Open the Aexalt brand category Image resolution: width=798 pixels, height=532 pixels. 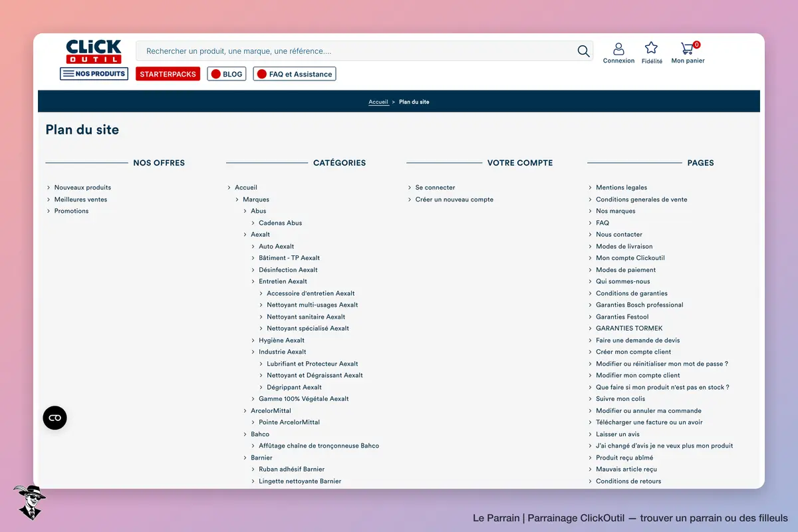(261, 234)
